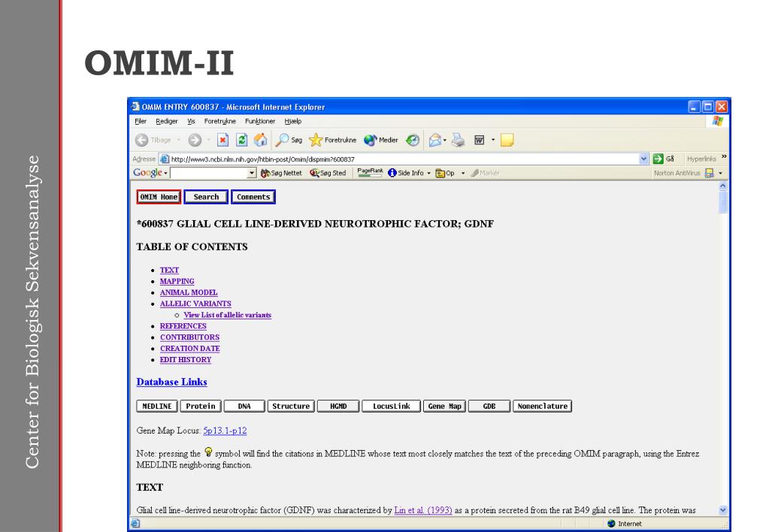Click Edit with Word icon
This screenshot has height=532, width=769.
tap(479, 141)
